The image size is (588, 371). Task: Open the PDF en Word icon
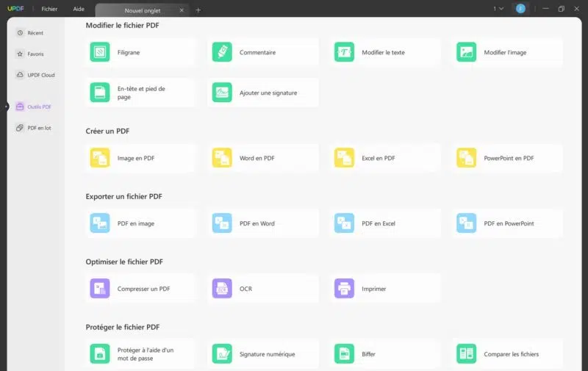pos(222,223)
